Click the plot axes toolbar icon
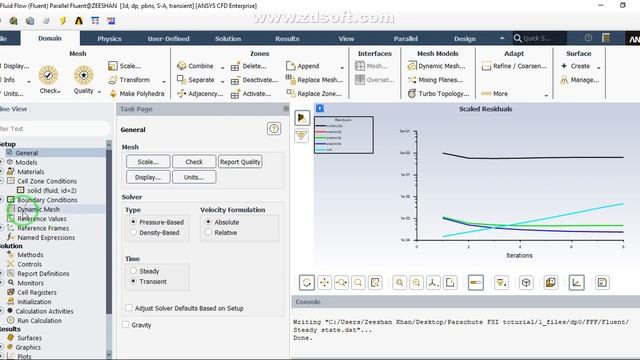The width and height of the screenshot is (640, 360). [576, 282]
